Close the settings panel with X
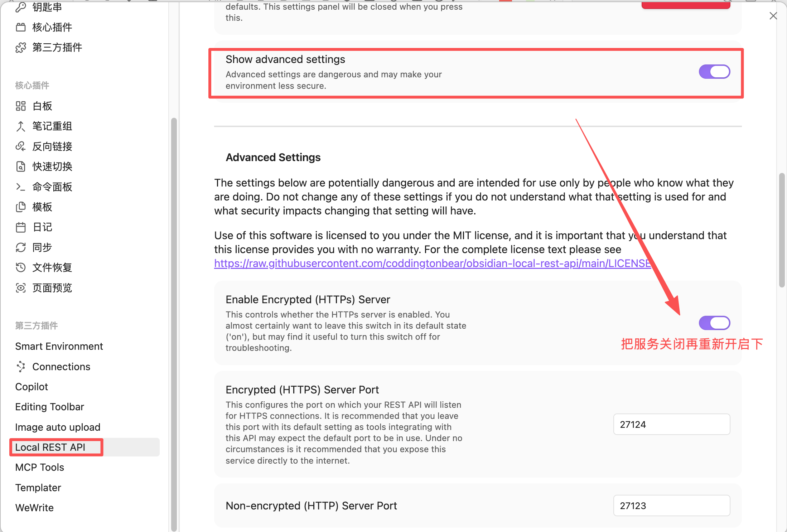The height and width of the screenshot is (532, 787). coord(773,16)
